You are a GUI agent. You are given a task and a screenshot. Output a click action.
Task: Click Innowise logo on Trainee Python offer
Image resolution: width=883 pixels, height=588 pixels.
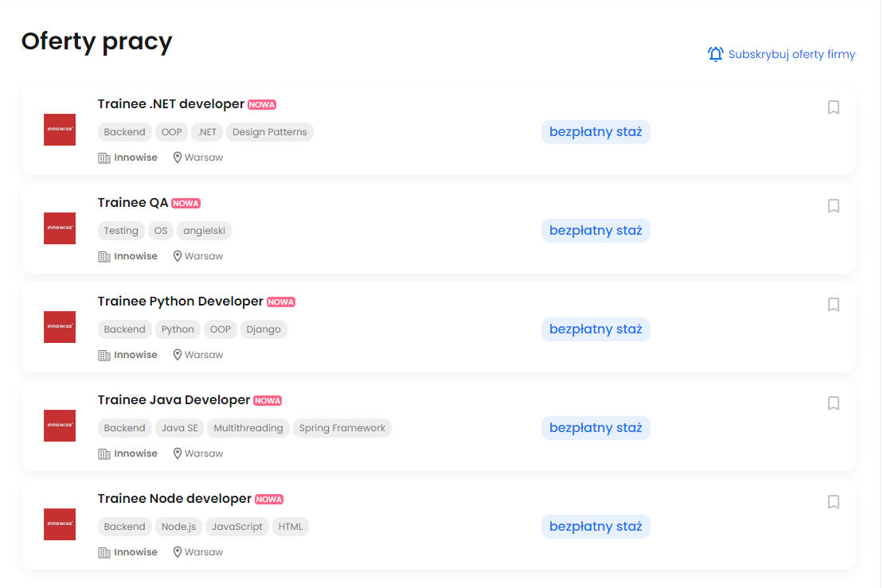click(x=60, y=327)
